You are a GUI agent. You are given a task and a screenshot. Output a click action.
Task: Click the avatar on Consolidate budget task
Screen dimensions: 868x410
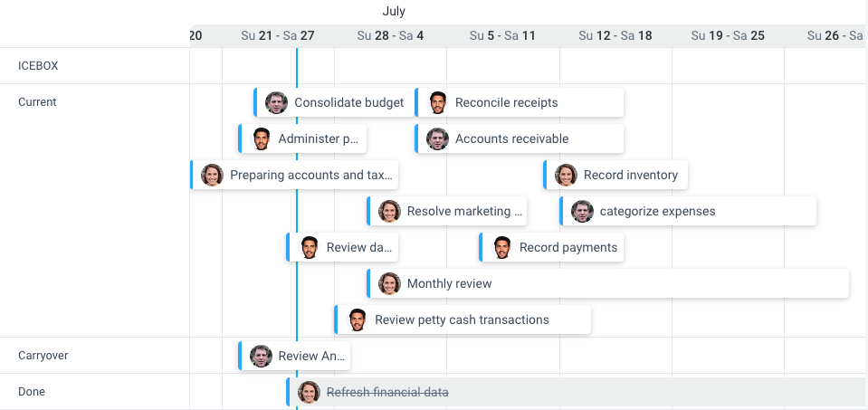tap(276, 103)
